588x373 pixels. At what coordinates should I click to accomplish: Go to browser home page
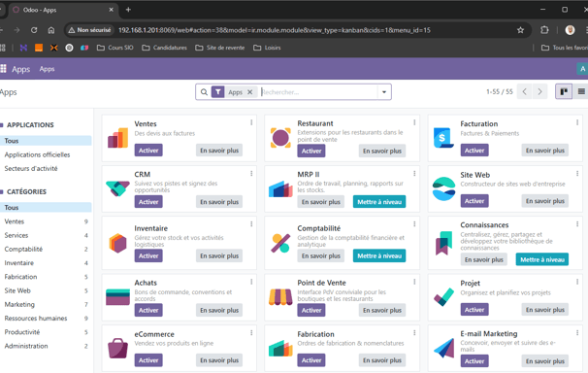pyautogui.click(x=51, y=30)
